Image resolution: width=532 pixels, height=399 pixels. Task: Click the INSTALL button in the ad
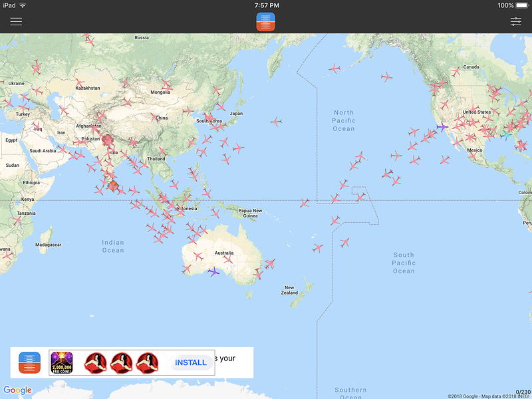point(191,362)
